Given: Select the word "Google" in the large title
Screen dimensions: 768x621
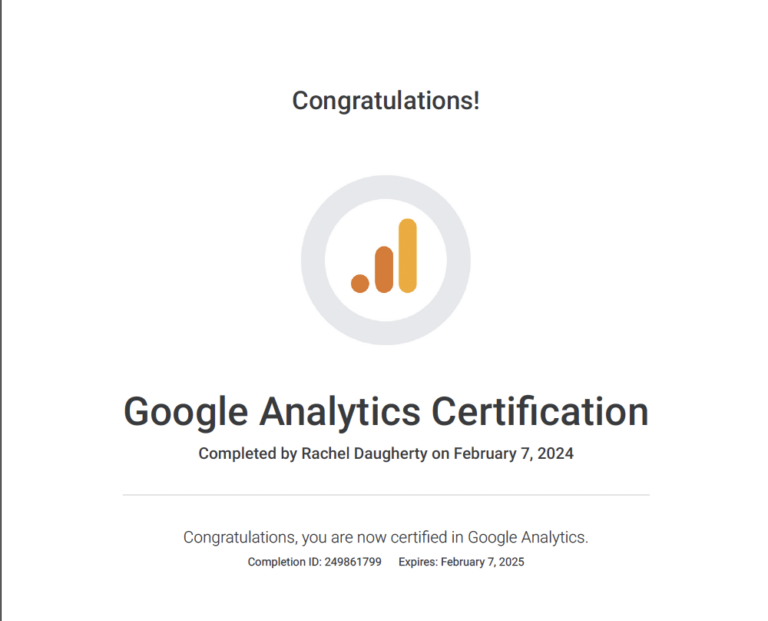Looking at the screenshot, I should (186, 412).
